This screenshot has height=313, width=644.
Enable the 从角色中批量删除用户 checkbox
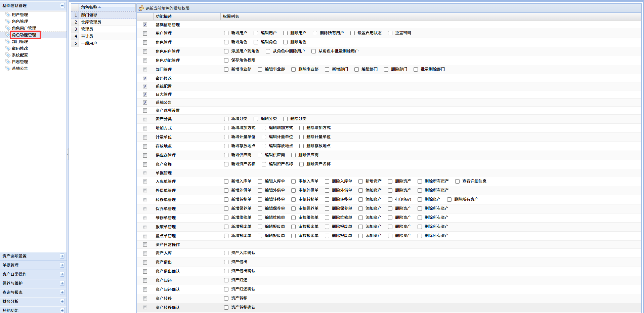313,51
